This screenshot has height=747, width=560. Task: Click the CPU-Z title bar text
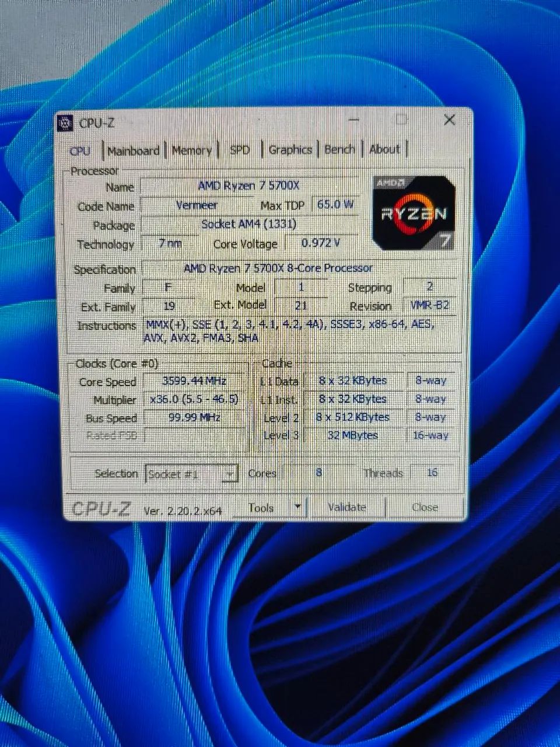97,123
